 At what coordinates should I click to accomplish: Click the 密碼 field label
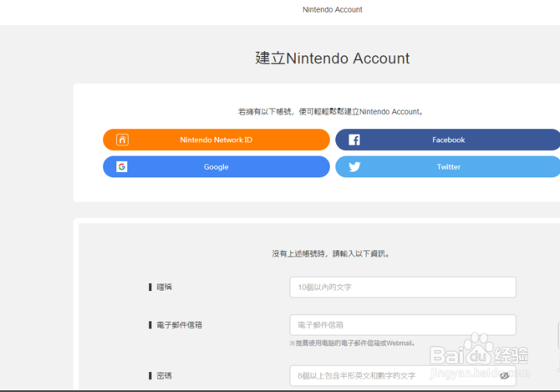pyautogui.click(x=165, y=375)
